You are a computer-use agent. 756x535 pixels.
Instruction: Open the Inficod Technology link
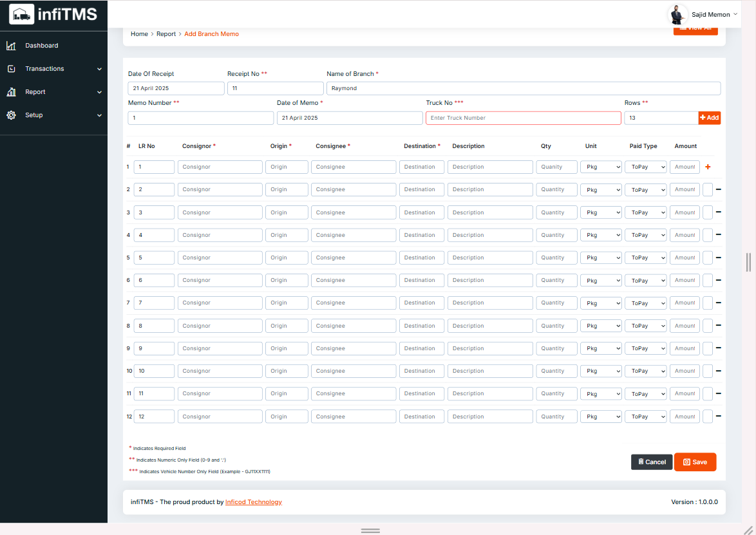[253, 502]
